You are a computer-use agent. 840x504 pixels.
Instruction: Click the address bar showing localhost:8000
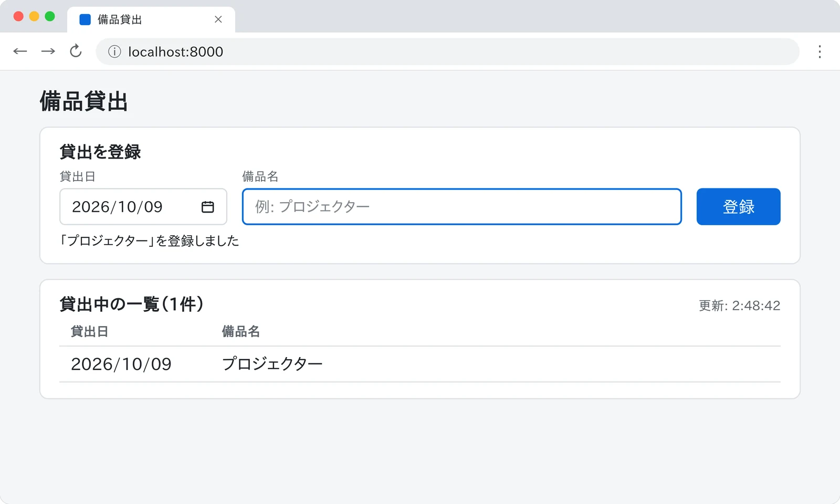(x=447, y=51)
